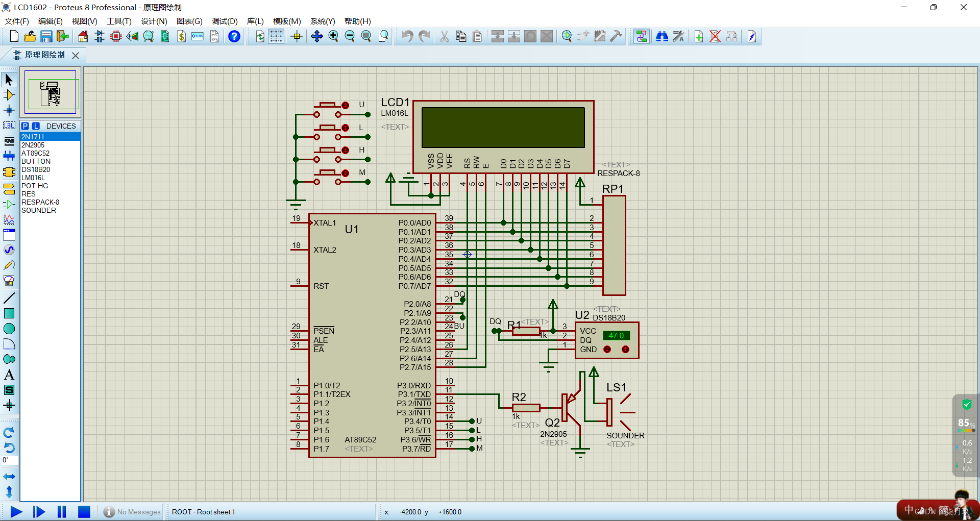
Task: Click the Remove Sheet red X icon
Action: 715,36
